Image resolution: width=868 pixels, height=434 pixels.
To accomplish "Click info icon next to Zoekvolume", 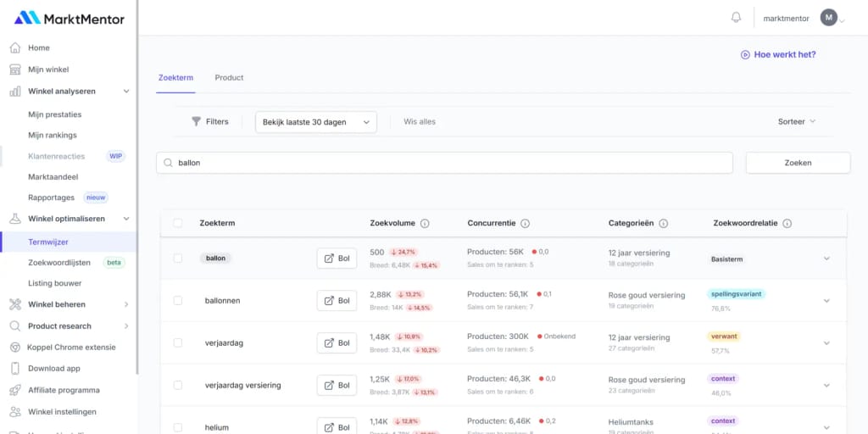I will [x=425, y=224].
